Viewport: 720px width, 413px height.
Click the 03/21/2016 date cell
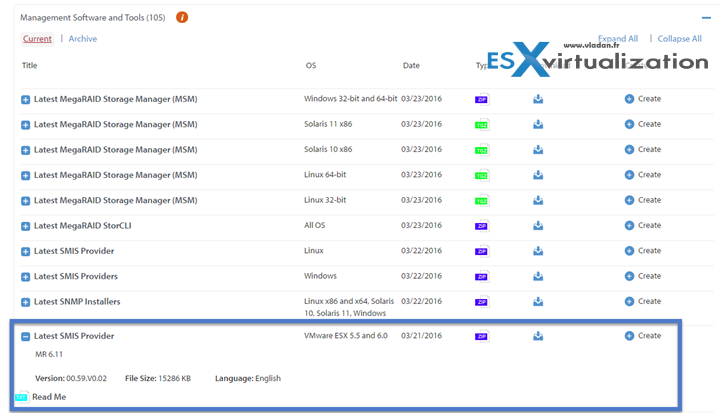click(x=422, y=336)
